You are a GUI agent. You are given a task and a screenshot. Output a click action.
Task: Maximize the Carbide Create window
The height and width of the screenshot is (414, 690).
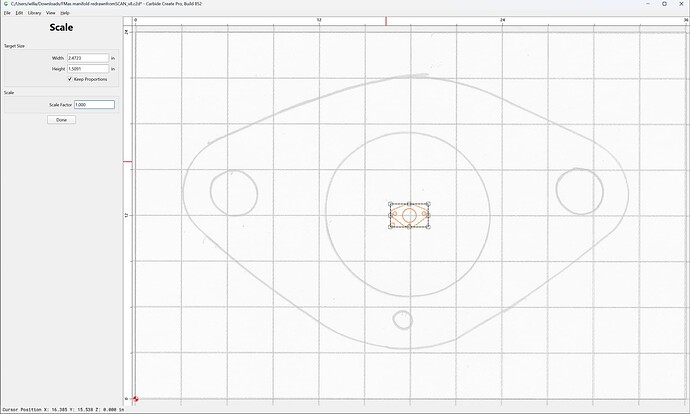[x=664, y=4]
